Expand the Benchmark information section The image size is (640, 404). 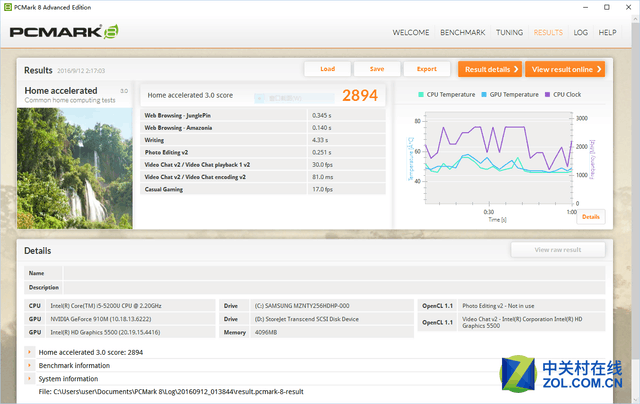click(29, 366)
